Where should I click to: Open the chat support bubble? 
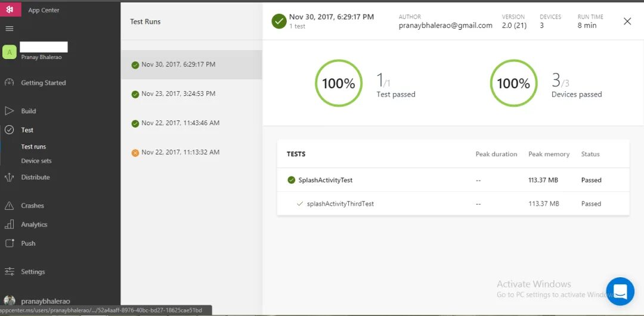point(620,292)
